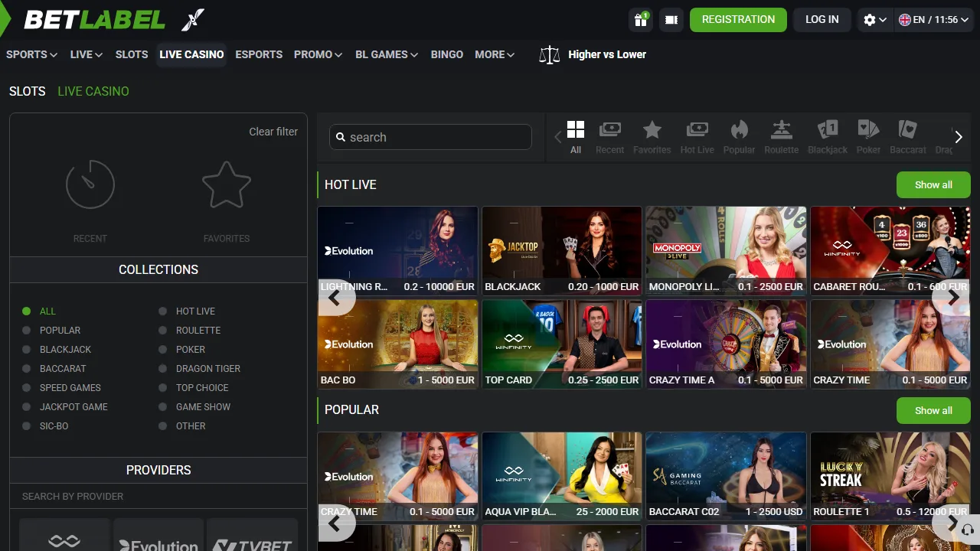Open the settings gear menu
Screen dimensions: 980x551
point(874,20)
